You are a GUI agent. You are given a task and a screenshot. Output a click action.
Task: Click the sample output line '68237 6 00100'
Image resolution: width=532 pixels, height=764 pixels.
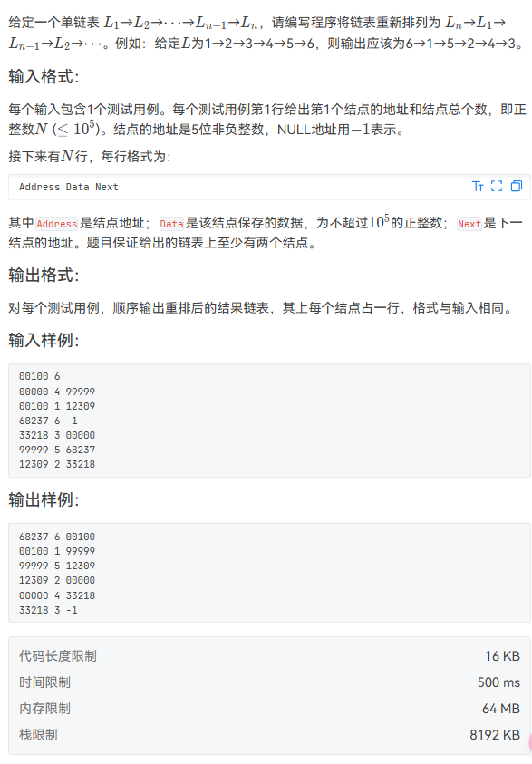pos(57,537)
